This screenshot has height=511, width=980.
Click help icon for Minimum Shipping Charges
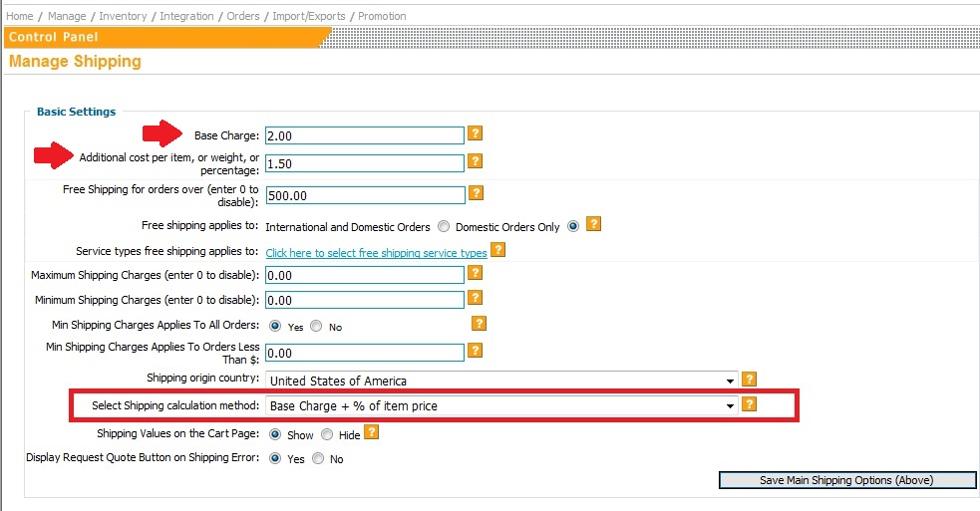pos(476,298)
